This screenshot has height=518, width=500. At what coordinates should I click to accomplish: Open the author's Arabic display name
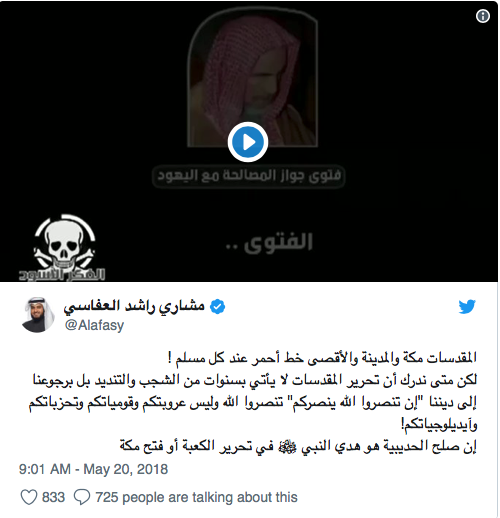click(x=134, y=306)
